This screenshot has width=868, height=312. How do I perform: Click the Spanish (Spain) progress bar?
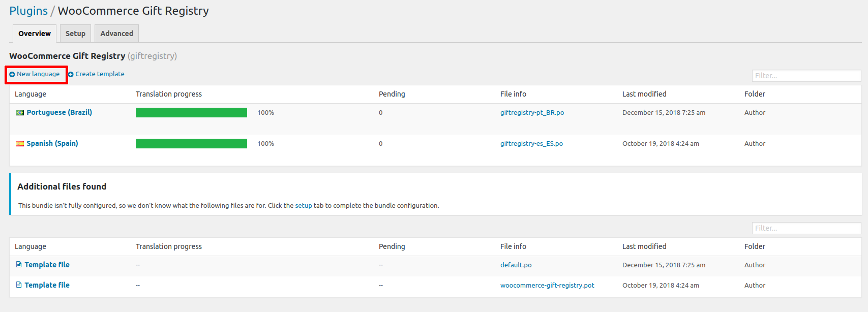[191, 144]
